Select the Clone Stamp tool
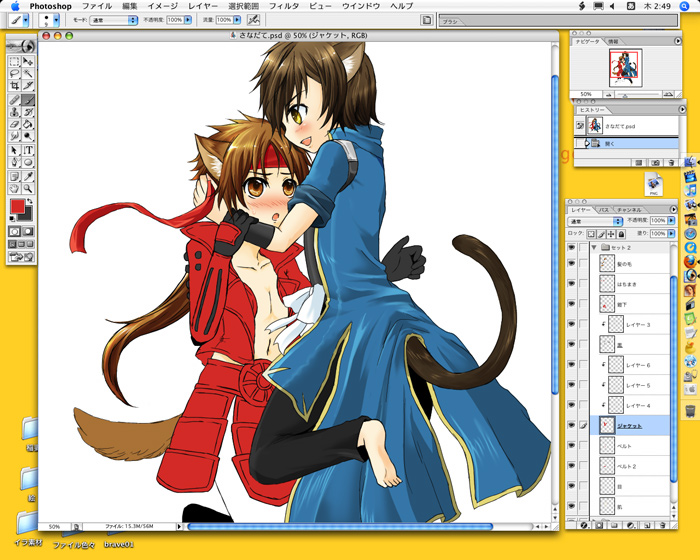The width and height of the screenshot is (700, 560). coord(14,112)
